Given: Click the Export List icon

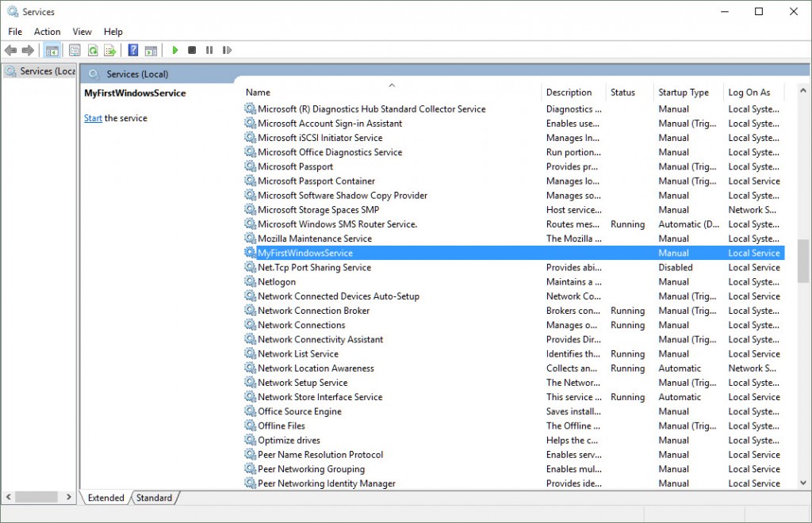Looking at the screenshot, I should [x=112, y=50].
